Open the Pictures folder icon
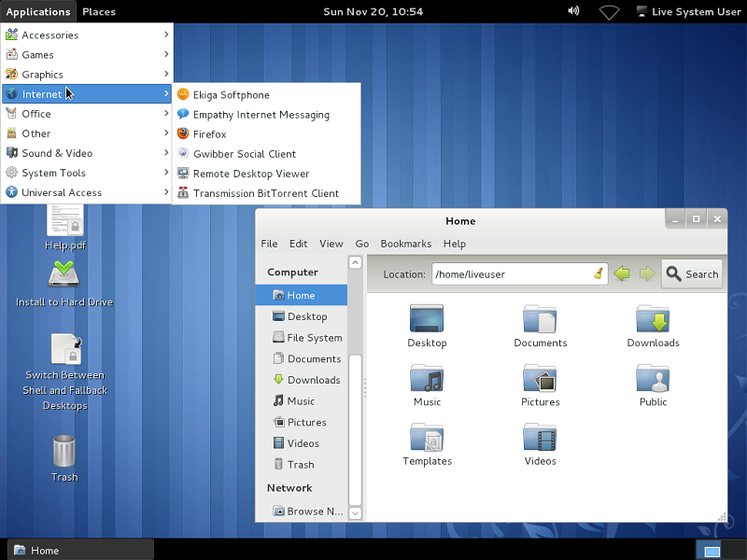 540,379
